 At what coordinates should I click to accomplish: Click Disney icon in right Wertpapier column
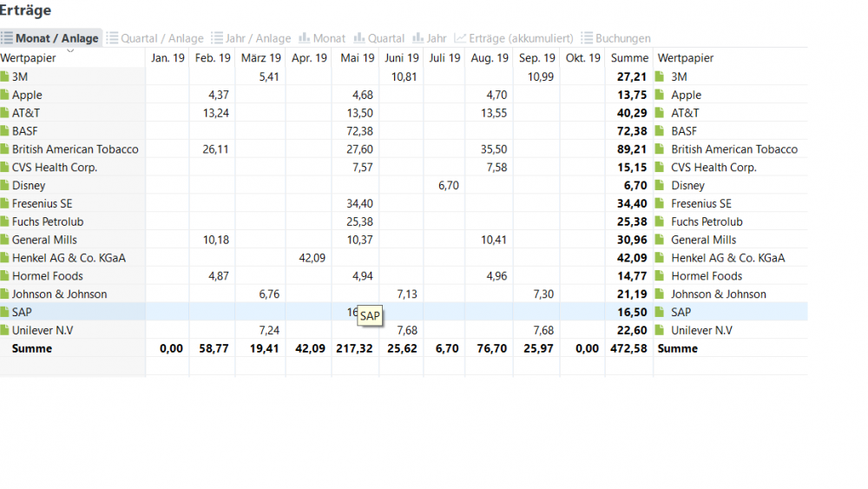point(660,186)
